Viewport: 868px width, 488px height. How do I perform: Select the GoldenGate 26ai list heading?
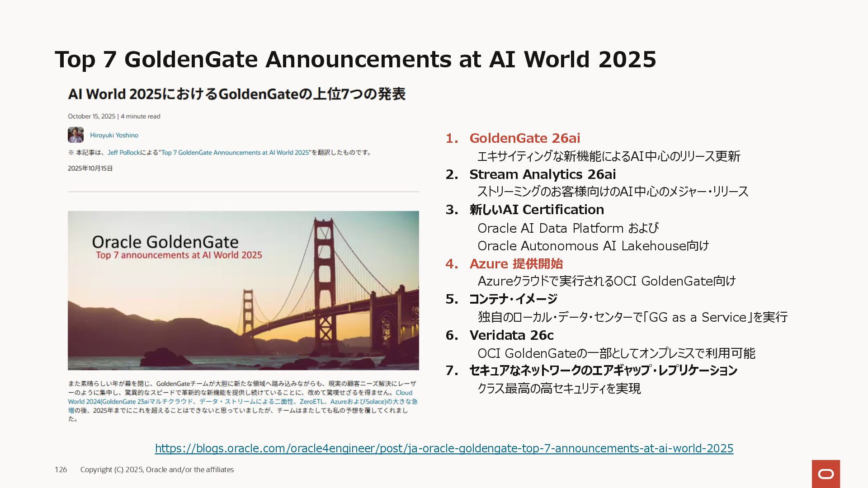click(x=524, y=138)
